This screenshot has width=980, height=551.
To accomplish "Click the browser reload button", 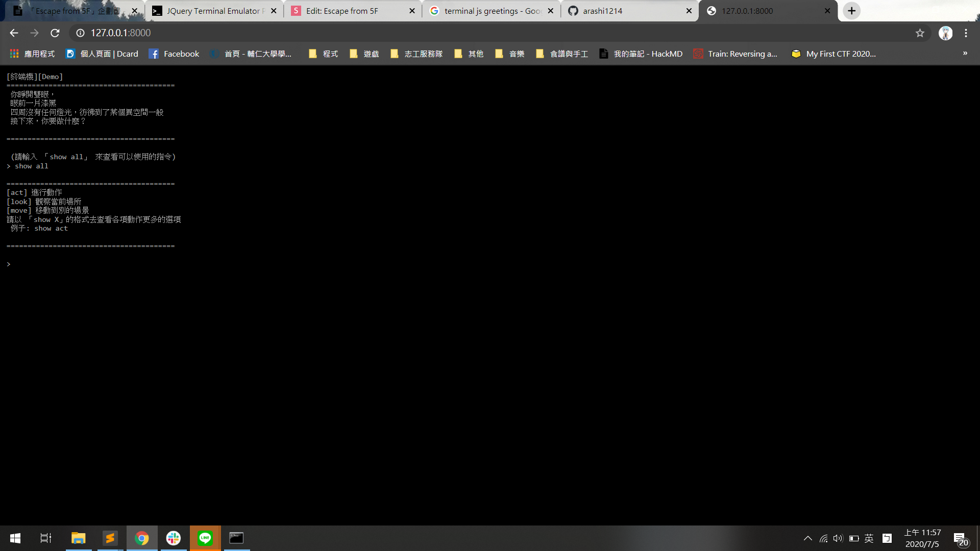I will click(x=55, y=33).
